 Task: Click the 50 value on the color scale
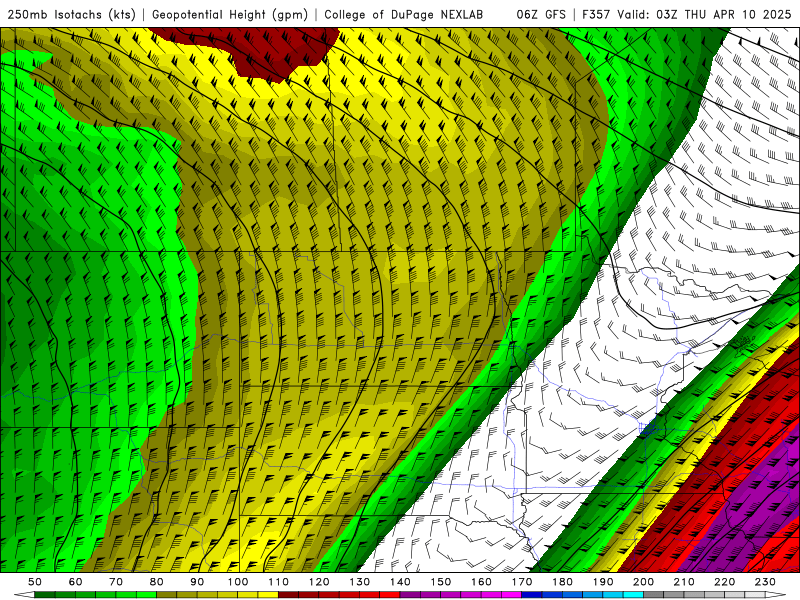(x=35, y=582)
